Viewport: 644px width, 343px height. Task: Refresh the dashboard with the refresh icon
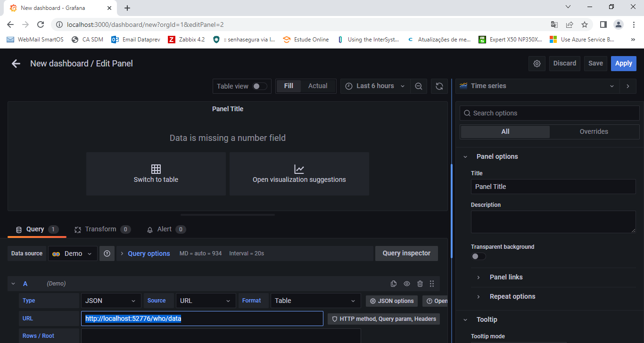click(439, 86)
